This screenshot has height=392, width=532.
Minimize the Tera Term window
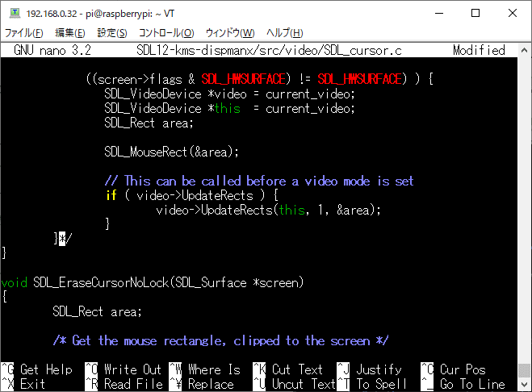click(439, 13)
